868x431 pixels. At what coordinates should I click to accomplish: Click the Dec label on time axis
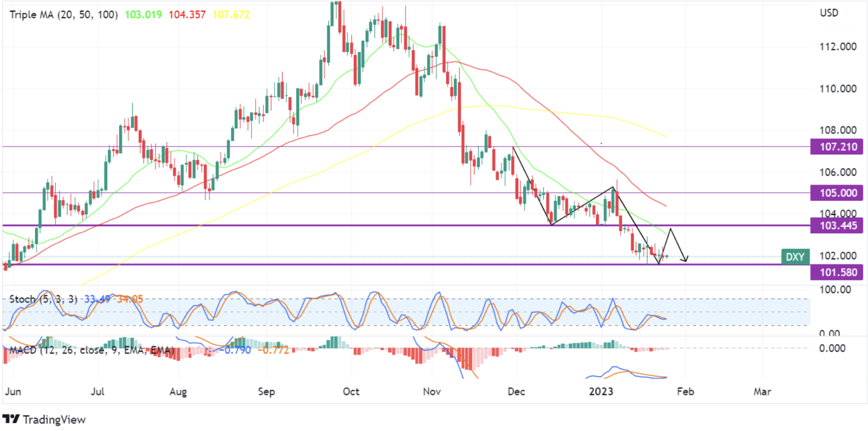point(516,391)
